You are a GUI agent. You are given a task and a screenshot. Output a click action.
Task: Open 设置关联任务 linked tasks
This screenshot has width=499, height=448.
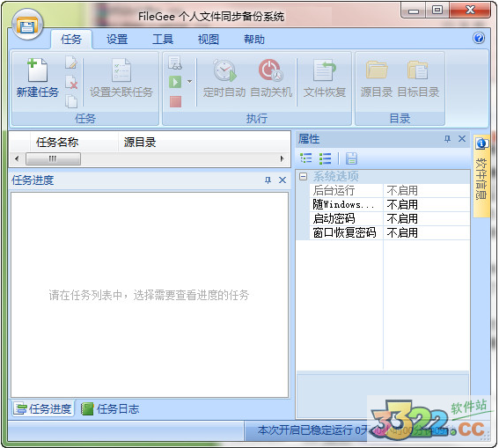121,78
